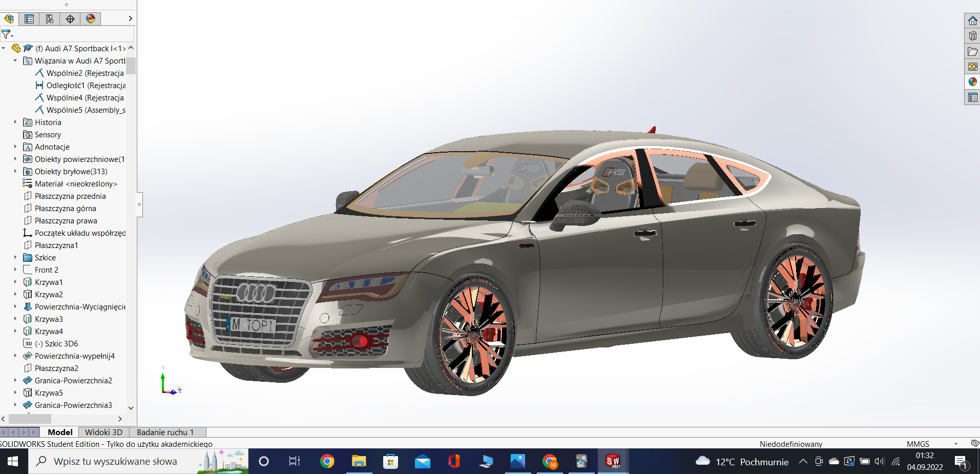Open the DisplayManager color ball tab
980x474 pixels.
[91, 19]
